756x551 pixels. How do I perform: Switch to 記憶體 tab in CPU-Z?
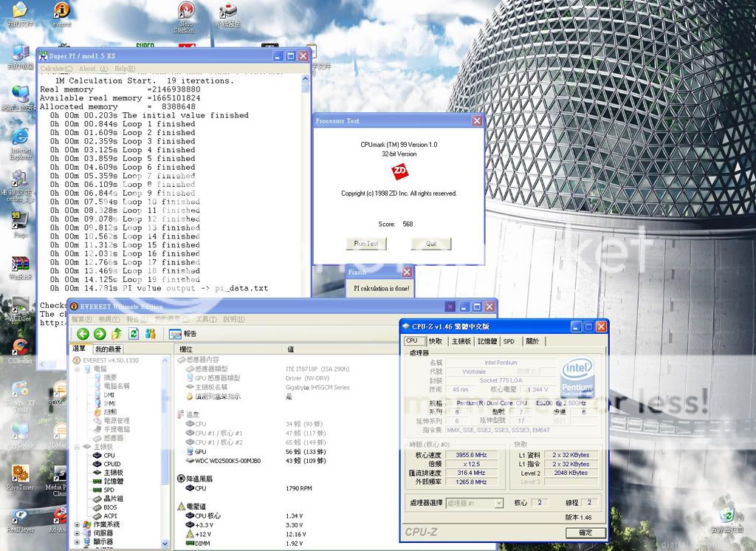pyautogui.click(x=487, y=341)
